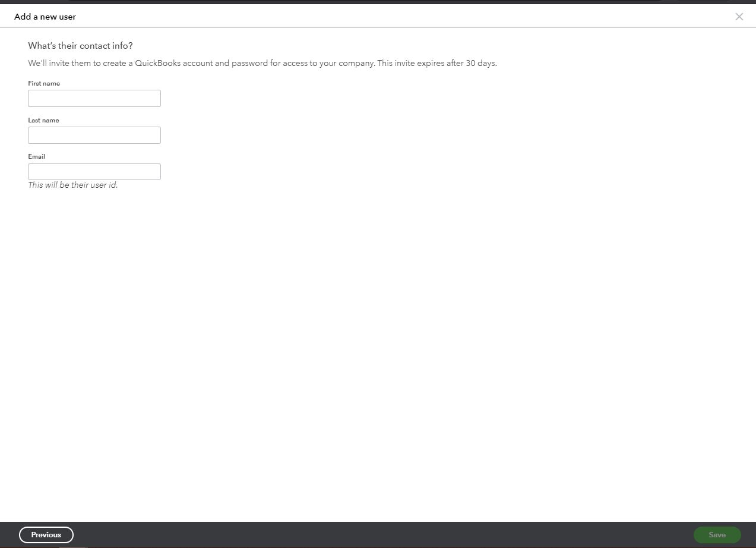Click the 'Add a new user' title
Viewport: 756px width, 548px height.
[x=45, y=17]
